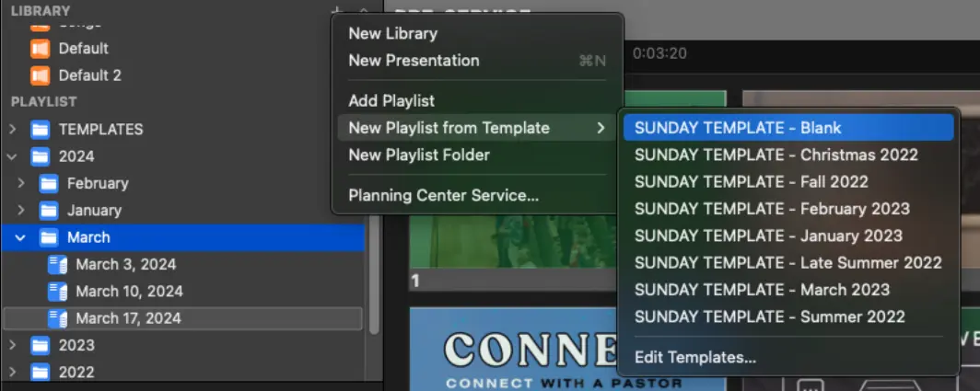Click the Default 2 library presentation icon
Viewport: 980px width, 391px height.
click(x=40, y=75)
